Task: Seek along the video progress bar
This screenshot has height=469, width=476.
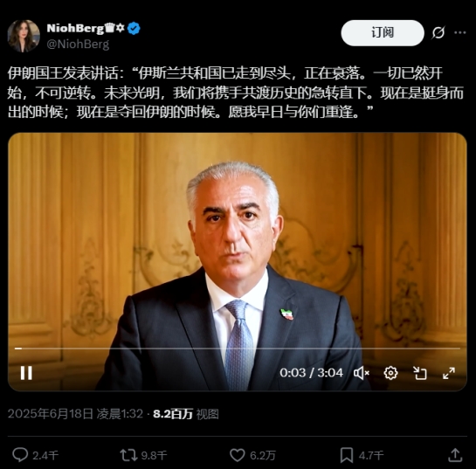Action: 238,348
